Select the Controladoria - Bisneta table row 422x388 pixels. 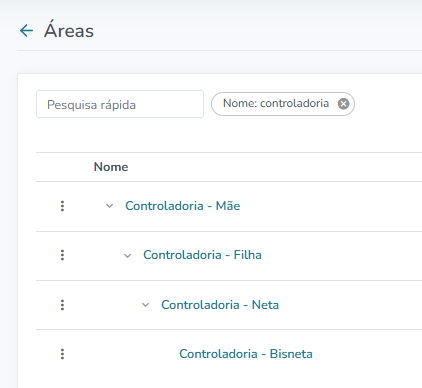pos(229,354)
